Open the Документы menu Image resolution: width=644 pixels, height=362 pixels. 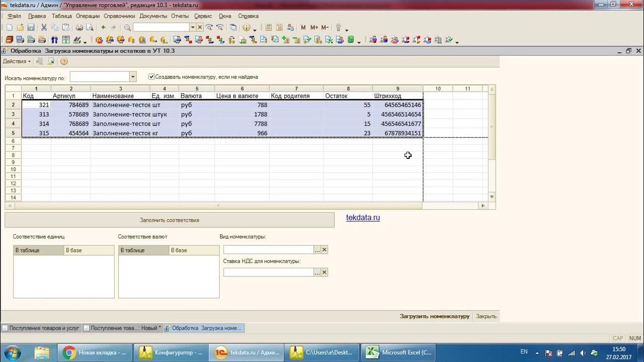coord(153,16)
